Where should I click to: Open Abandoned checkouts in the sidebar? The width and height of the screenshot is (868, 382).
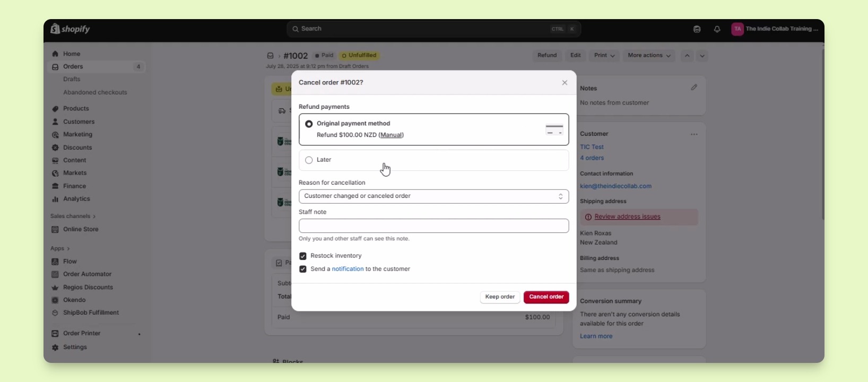tap(95, 92)
